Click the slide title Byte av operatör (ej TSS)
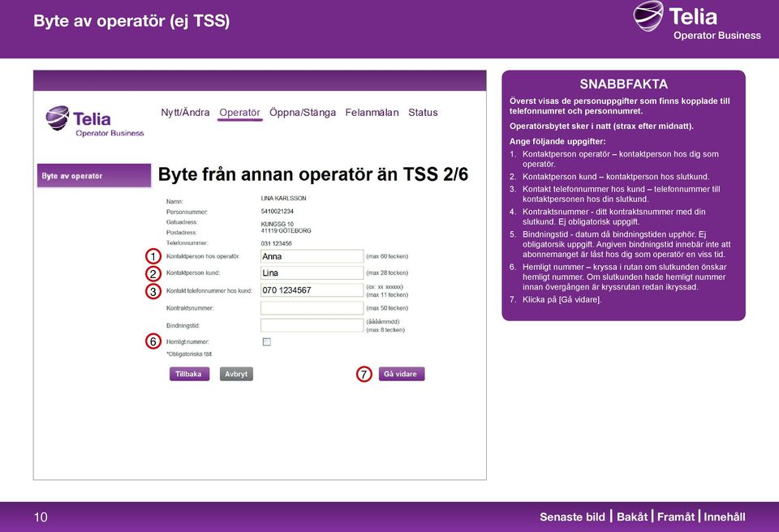This screenshot has width=779, height=532. 131,21
